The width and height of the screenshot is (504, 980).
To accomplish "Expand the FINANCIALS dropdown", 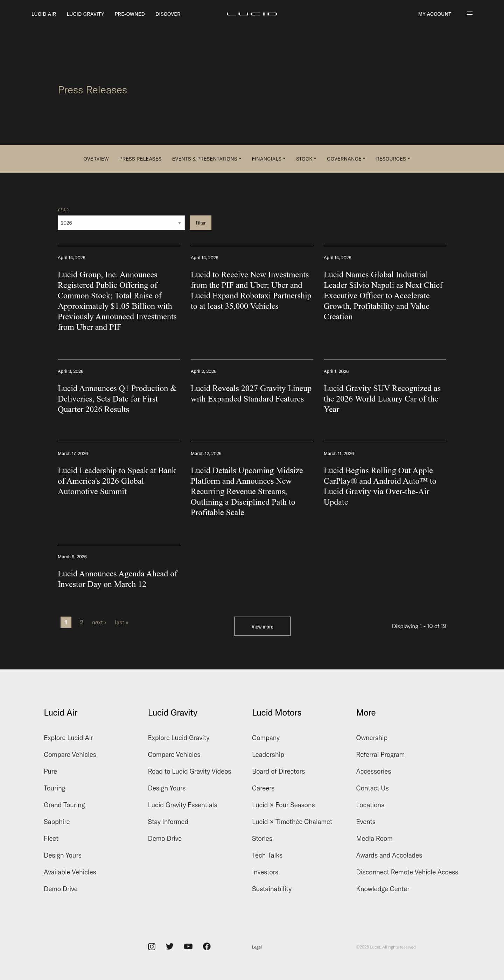I will [x=268, y=159].
